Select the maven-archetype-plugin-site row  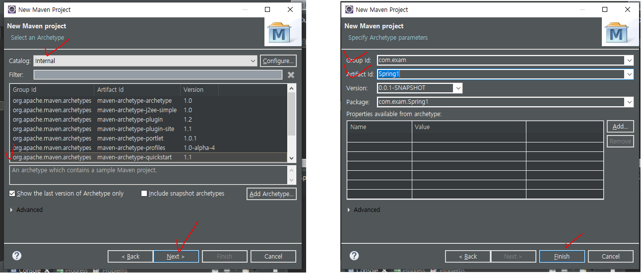click(148, 129)
